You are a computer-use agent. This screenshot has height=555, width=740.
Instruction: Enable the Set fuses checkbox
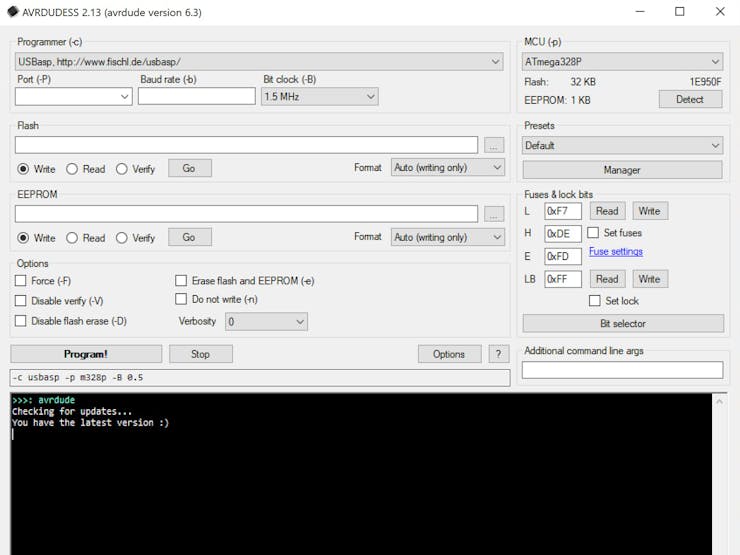coord(593,233)
